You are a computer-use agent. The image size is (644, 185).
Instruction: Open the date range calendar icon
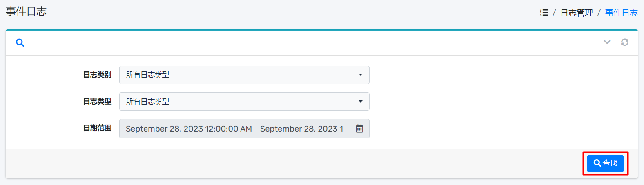(x=359, y=129)
